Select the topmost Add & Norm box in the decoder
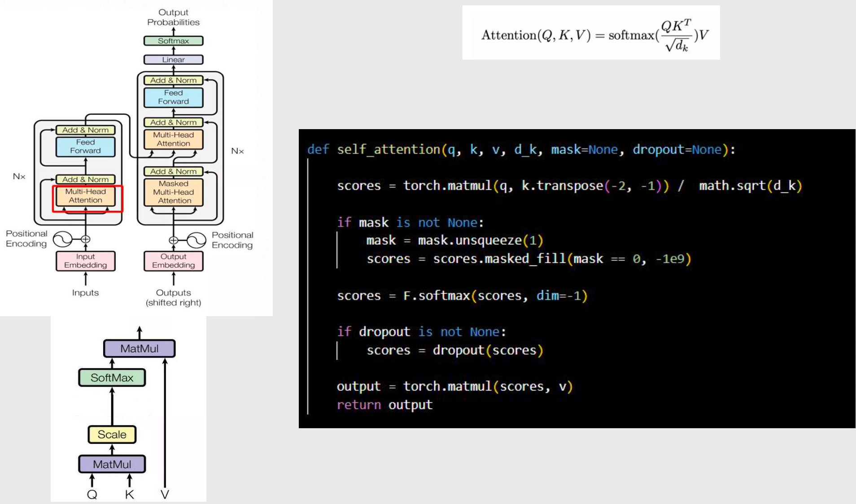856x504 pixels. [x=173, y=80]
